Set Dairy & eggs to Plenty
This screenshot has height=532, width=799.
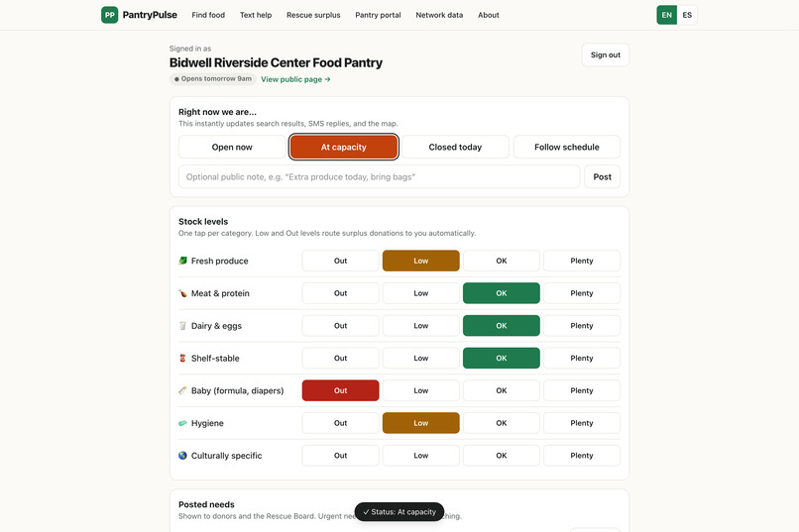[582, 326]
